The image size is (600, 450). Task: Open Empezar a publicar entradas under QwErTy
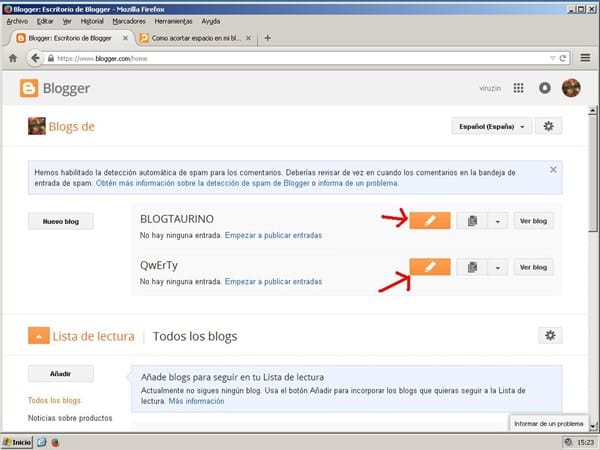click(273, 281)
